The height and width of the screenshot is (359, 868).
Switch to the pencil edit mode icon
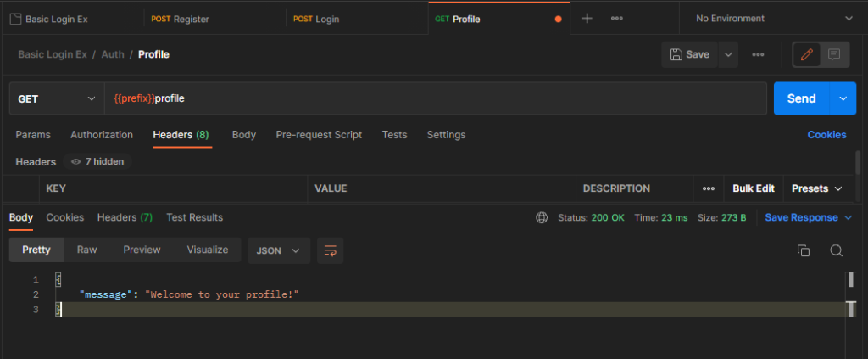pyautogui.click(x=807, y=54)
